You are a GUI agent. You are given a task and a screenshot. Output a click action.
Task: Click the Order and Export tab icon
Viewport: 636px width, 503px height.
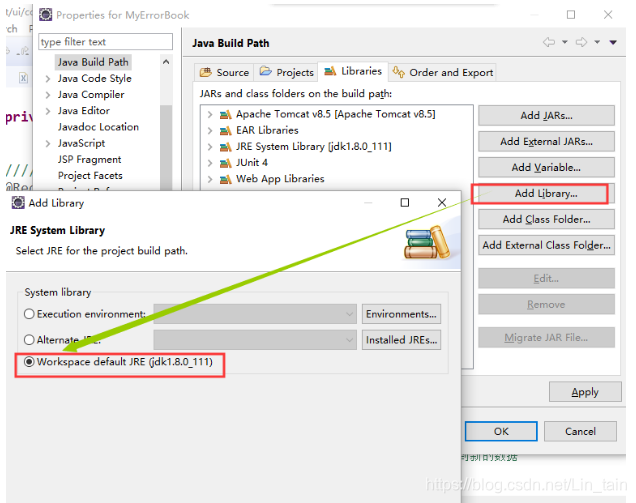(399, 72)
